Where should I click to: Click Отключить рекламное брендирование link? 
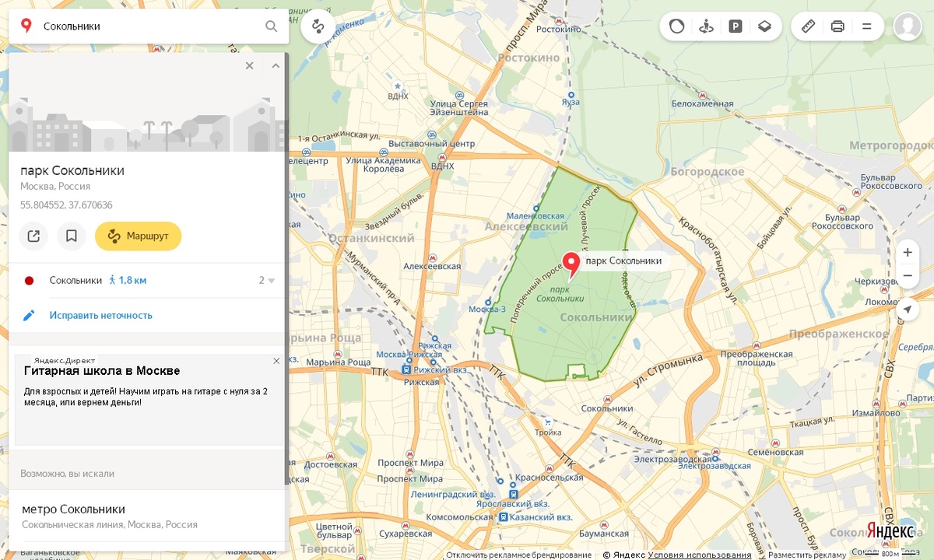519,555
